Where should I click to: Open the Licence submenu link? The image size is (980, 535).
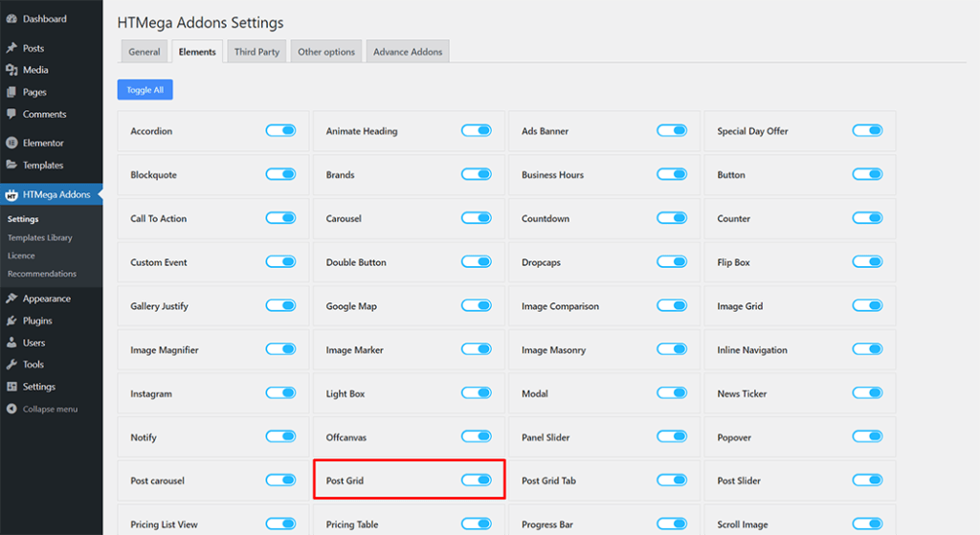coord(21,256)
